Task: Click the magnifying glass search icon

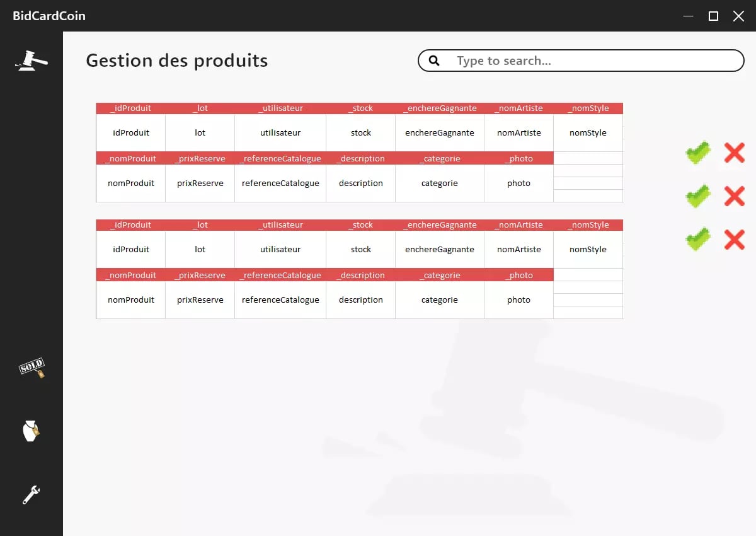Action: click(434, 61)
